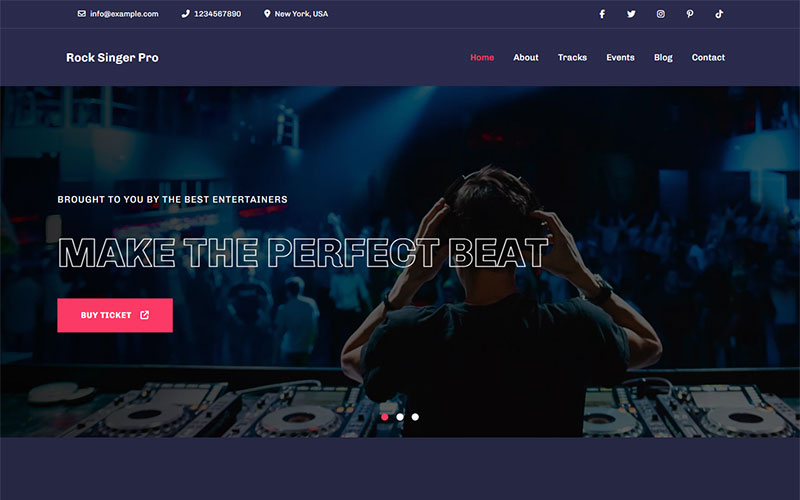
Task: Open the About menu item
Action: point(526,58)
